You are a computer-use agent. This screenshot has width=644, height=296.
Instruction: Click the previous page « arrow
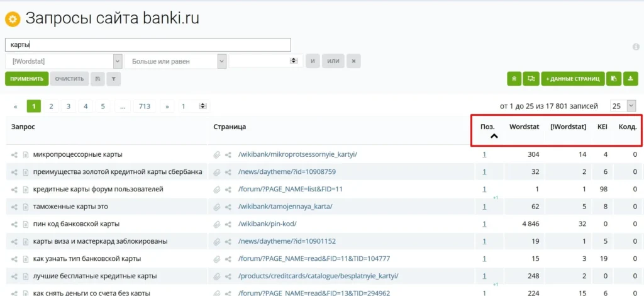pos(16,106)
